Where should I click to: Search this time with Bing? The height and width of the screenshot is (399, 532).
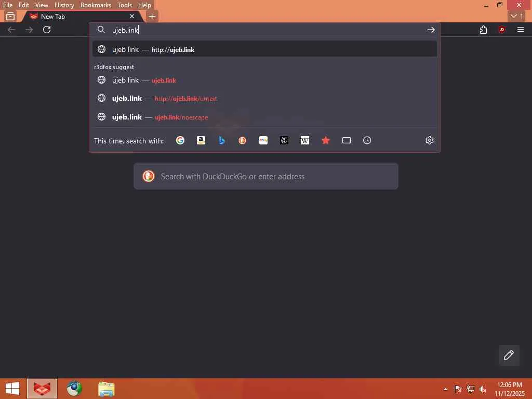pos(221,140)
